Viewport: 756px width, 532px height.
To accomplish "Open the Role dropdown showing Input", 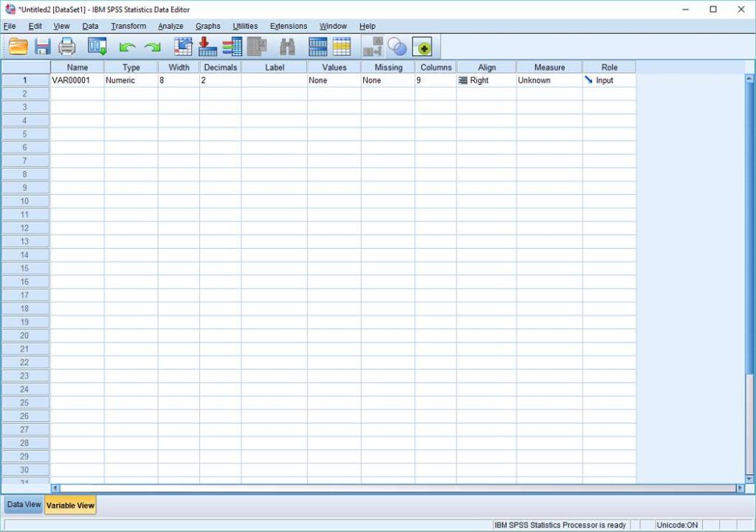I will tap(608, 80).
